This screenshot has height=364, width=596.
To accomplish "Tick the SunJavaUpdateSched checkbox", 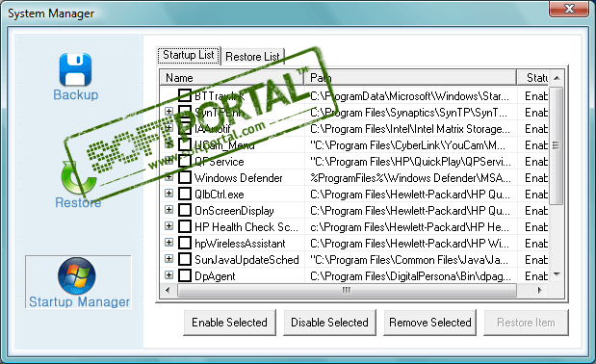I will tap(185, 259).
